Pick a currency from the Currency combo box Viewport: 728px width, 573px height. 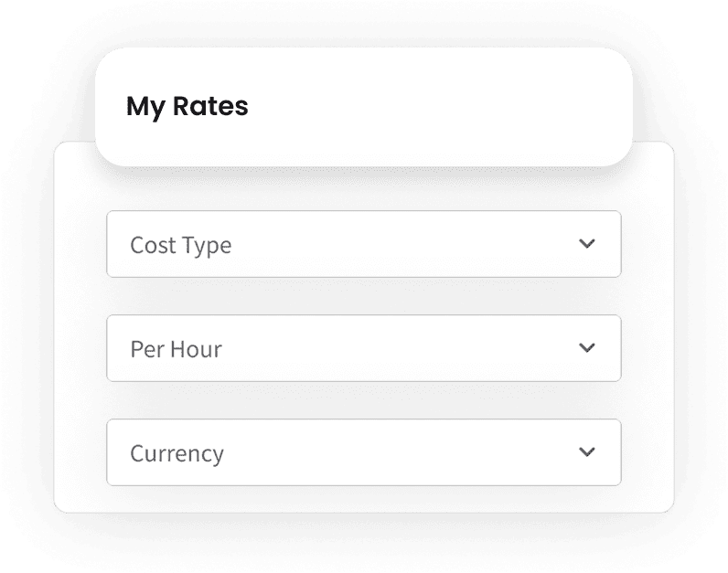point(363,452)
